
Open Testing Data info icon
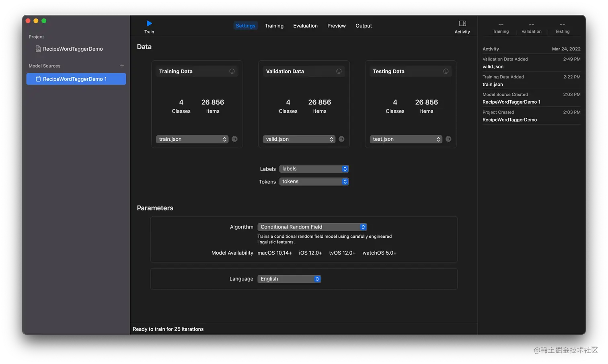[x=446, y=71]
